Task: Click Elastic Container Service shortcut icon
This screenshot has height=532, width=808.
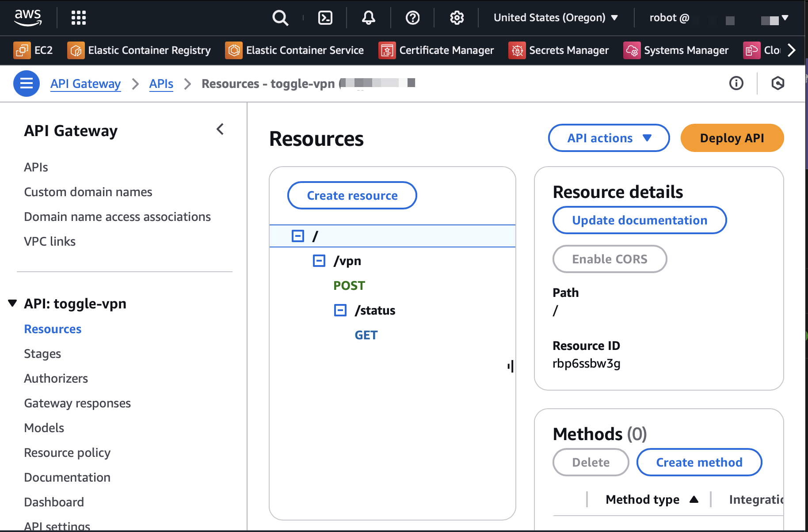Action: pos(234,50)
